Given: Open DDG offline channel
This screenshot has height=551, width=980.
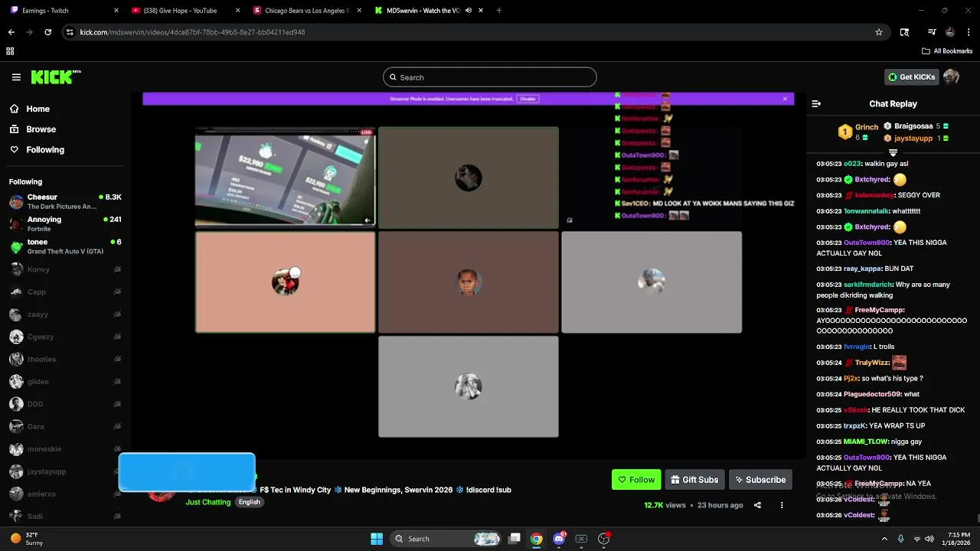Looking at the screenshot, I should pos(65,404).
